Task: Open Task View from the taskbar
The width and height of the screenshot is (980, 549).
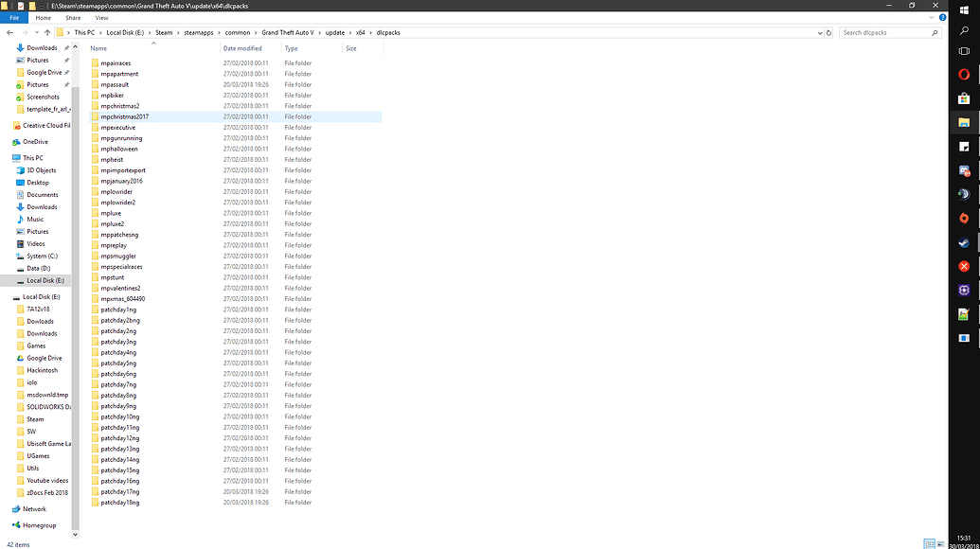Action: (x=965, y=49)
